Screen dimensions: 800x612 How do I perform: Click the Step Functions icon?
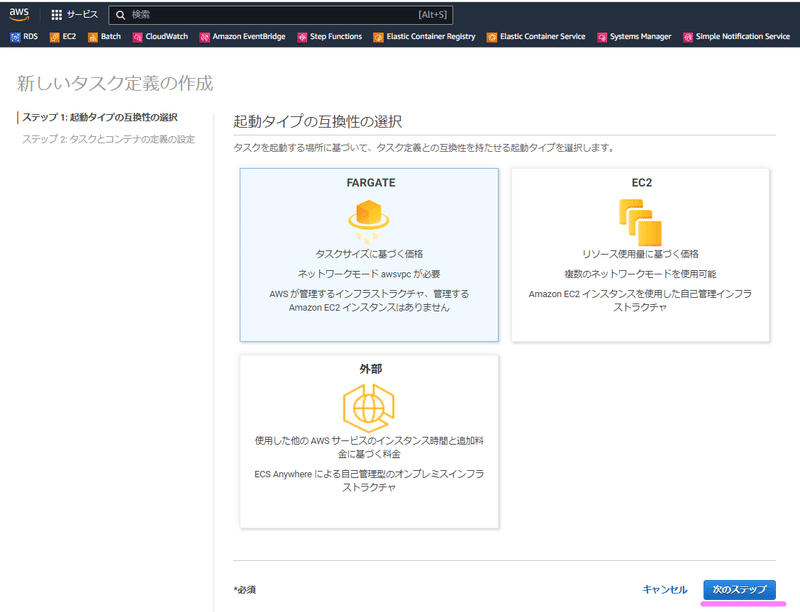pyautogui.click(x=302, y=37)
